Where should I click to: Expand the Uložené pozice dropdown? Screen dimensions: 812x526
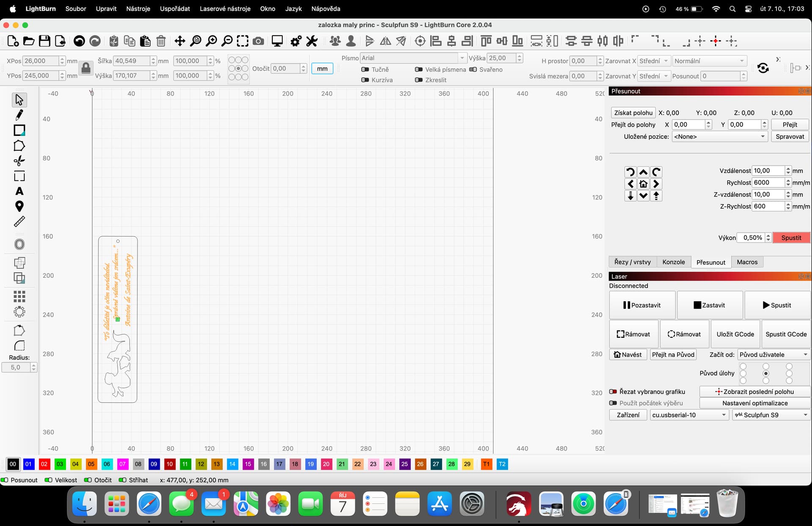pyautogui.click(x=719, y=137)
